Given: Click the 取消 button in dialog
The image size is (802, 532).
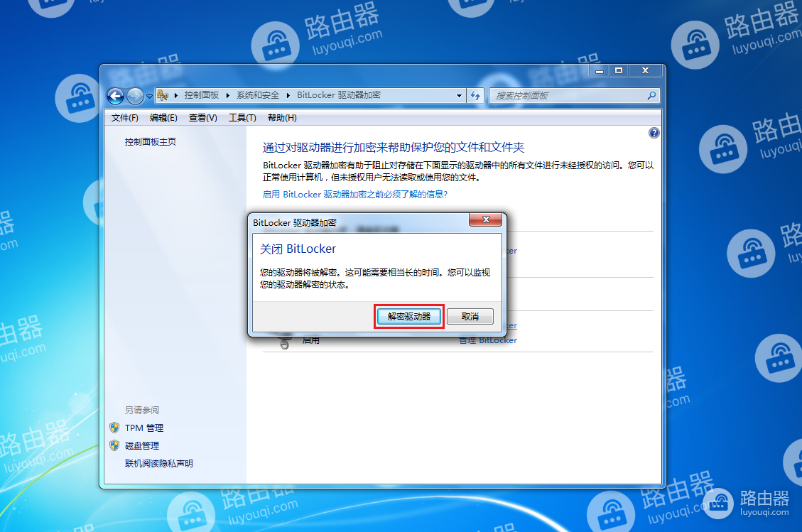Looking at the screenshot, I should [x=470, y=317].
